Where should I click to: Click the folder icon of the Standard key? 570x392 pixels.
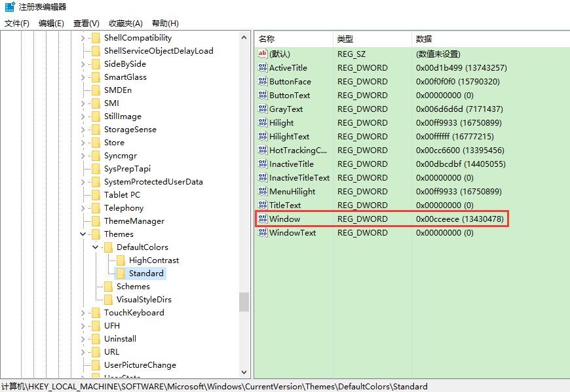[x=121, y=274]
